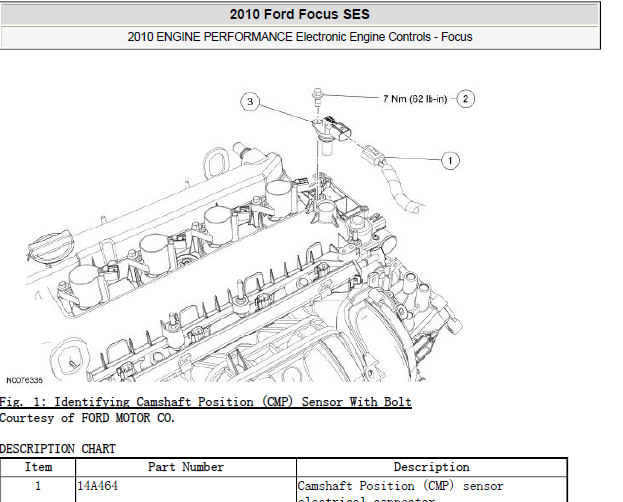Image resolution: width=623 pixels, height=502 pixels.
Task: Click the NC076338 image reference code
Action: point(24,380)
